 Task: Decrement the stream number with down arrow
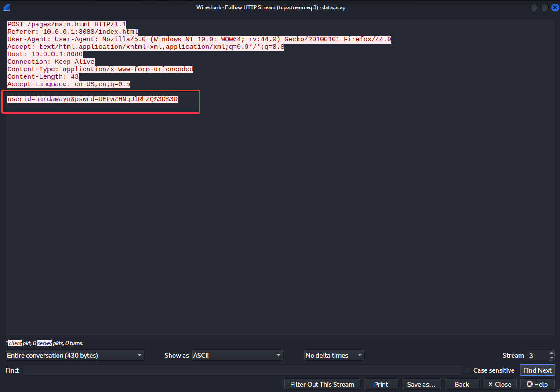point(552,358)
